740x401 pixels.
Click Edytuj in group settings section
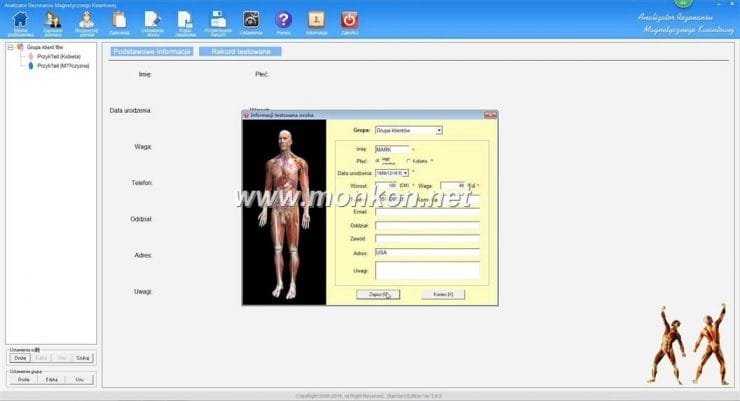[51, 379]
